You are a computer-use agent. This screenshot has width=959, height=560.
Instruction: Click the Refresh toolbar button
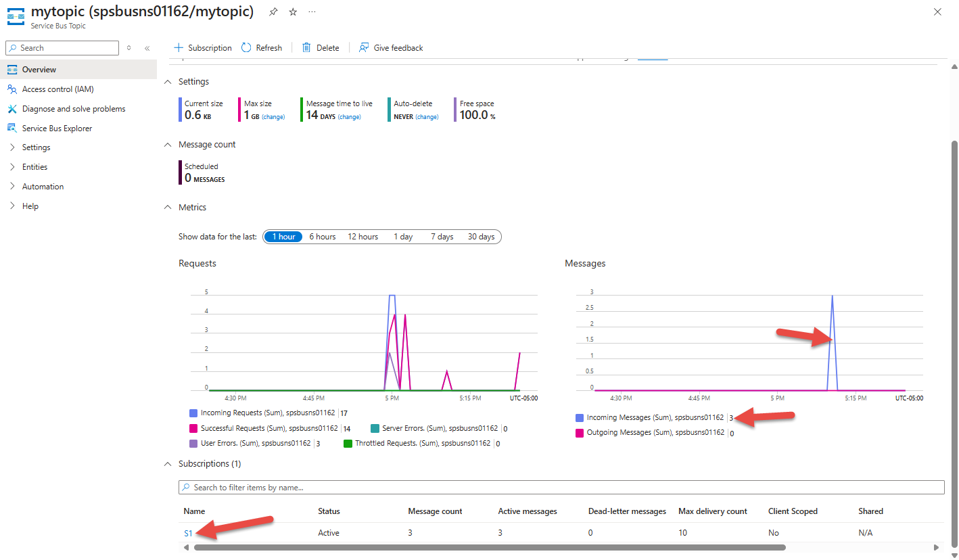click(x=262, y=48)
